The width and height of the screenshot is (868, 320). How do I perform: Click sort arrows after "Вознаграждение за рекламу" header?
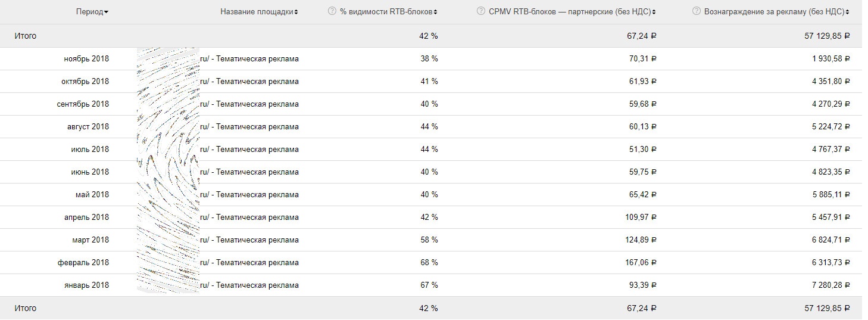coord(848,12)
